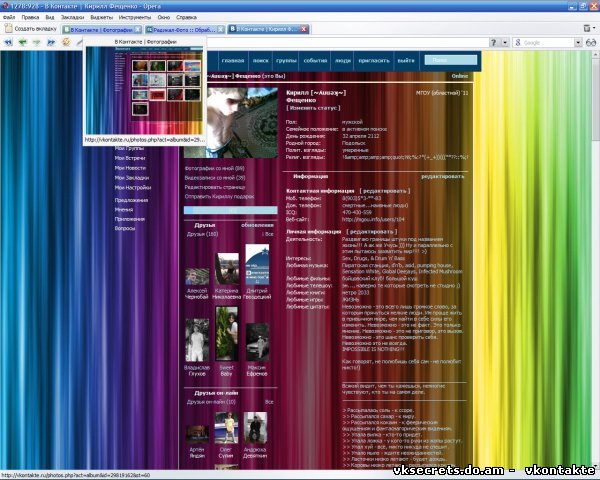Open the Закладки menu
600x480 pixels.
72,18
